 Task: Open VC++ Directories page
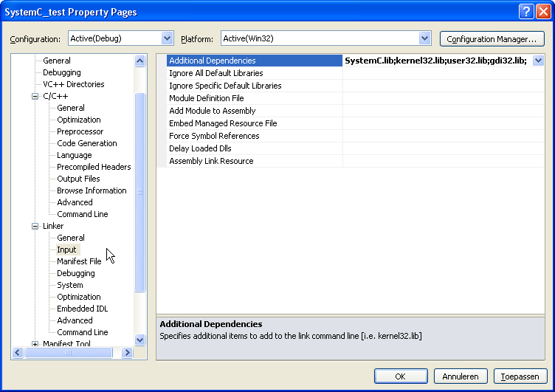(x=73, y=84)
